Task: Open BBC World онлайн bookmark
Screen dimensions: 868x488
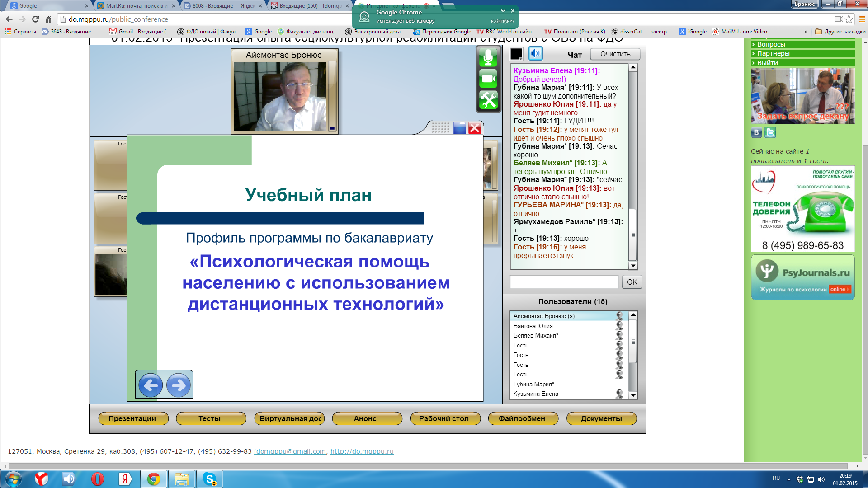Action: click(x=507, y=32)
